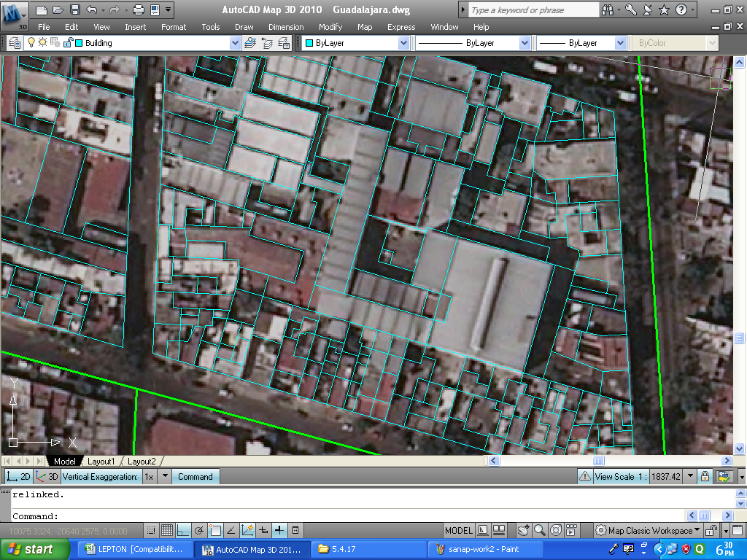747x560 pixels.
Task: Open the Insert menu
Action: (x=135, y=27)
